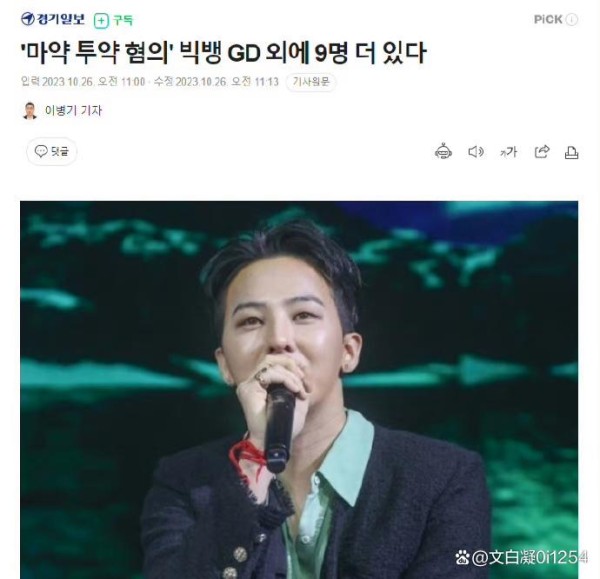Click the 경기일보 publisher name text
Viewport: 600px width, 579px height.
pyautogui.click(x=60, y=19)
